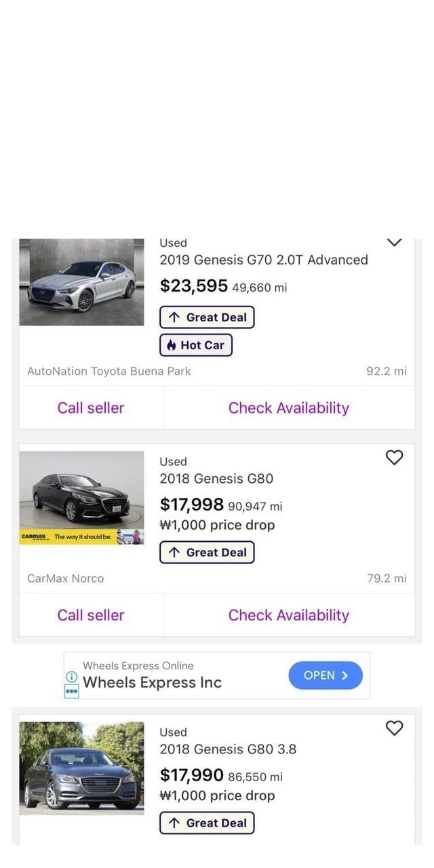
Task: Check Availability for 2019 Genesis G70
Action: point(288,408)
